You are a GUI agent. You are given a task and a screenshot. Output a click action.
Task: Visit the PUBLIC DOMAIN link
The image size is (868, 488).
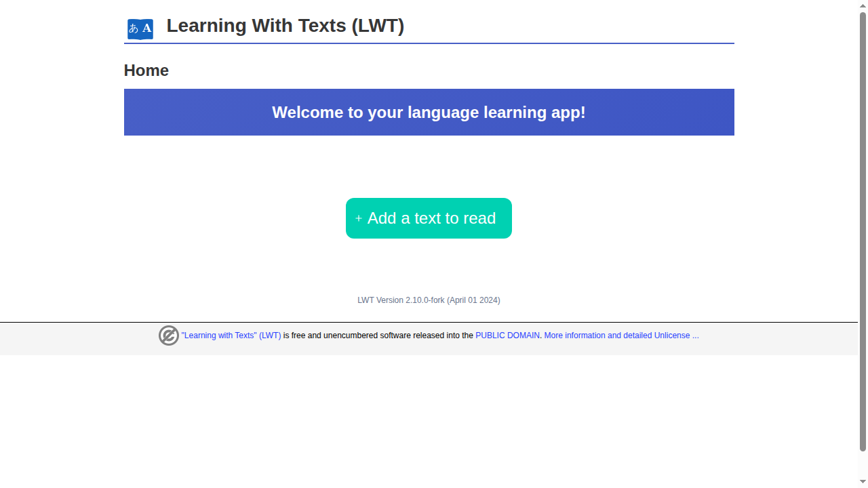click(x=507, y=335)
